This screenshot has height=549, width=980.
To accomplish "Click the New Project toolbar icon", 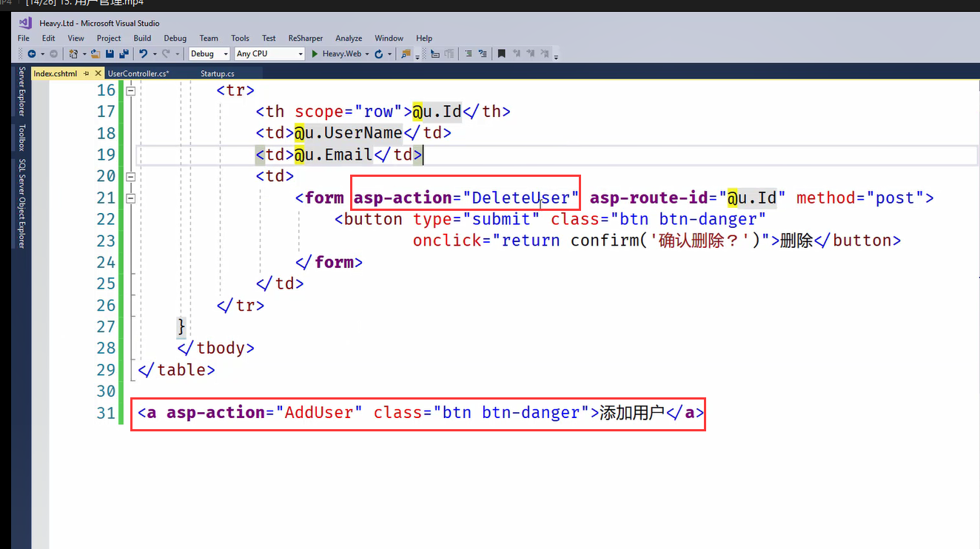I will 73,54.
